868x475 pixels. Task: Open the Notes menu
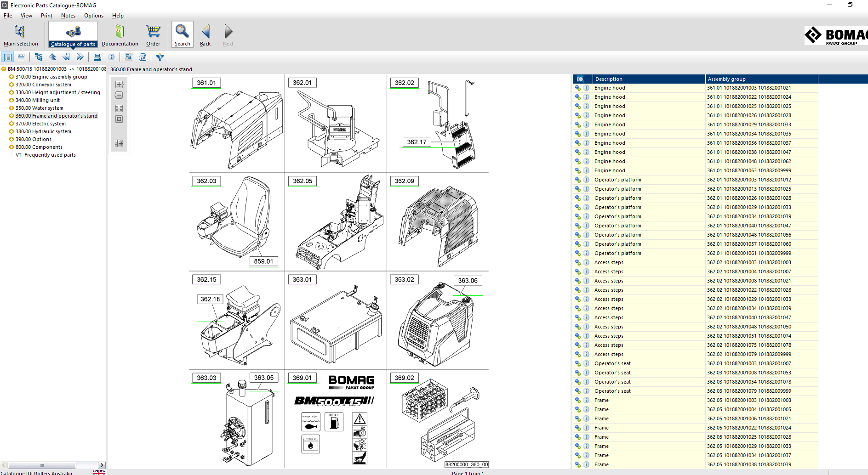[68, 15]
